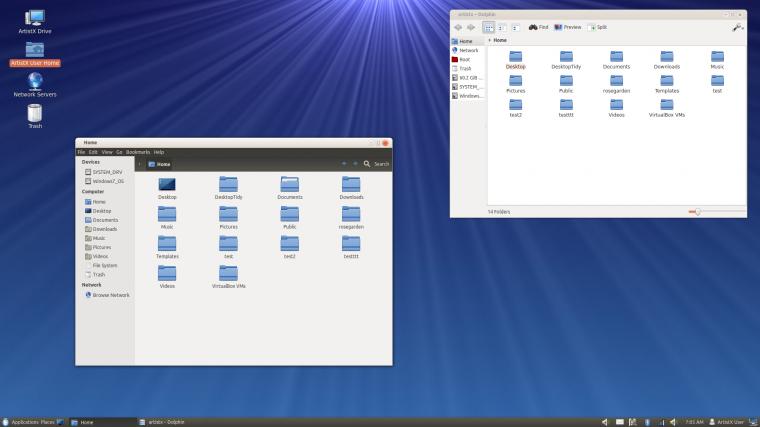Viewport: 760px width, 427px height.
Task: Click Home window button in bottom taskbar
Action: click(x=102, y=422)
